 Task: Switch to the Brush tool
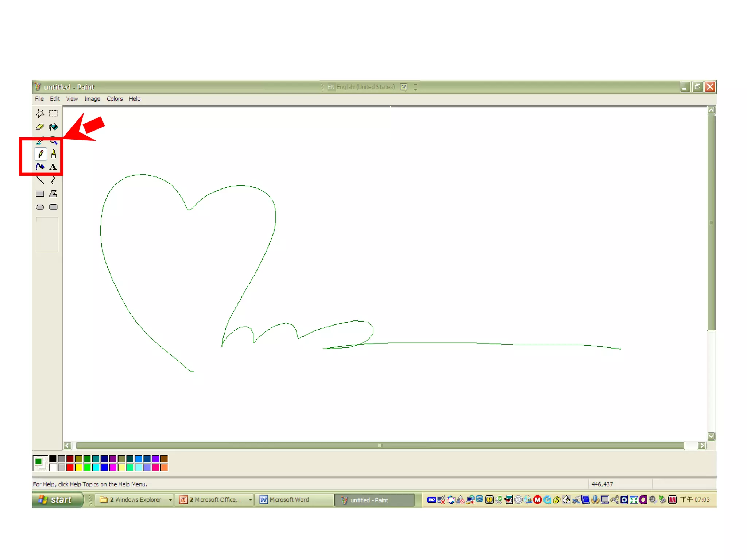click(53, 154)
